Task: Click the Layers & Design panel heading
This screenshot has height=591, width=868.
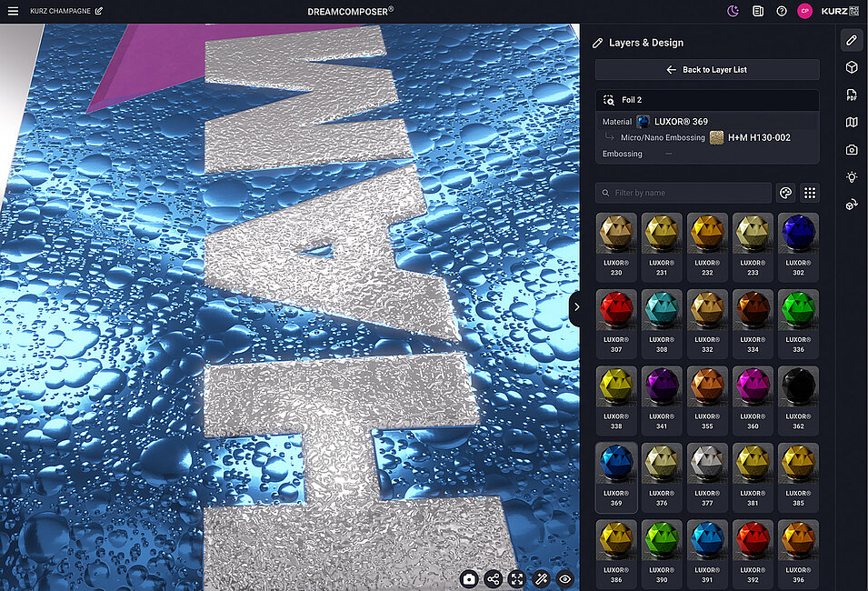Action: (646, 43)
